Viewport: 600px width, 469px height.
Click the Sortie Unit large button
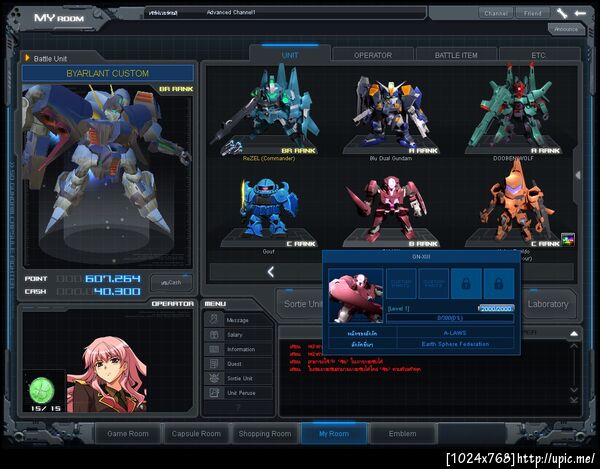coord(302,304)
